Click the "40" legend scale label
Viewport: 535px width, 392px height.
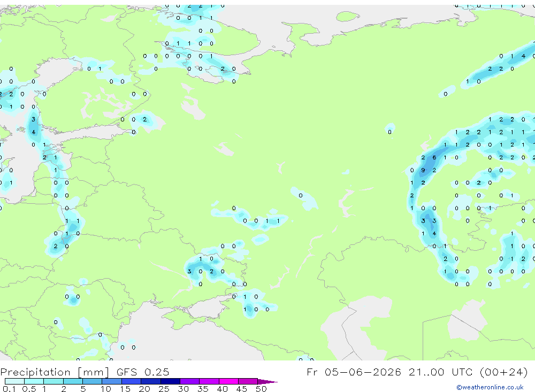[x=222, y=389]
